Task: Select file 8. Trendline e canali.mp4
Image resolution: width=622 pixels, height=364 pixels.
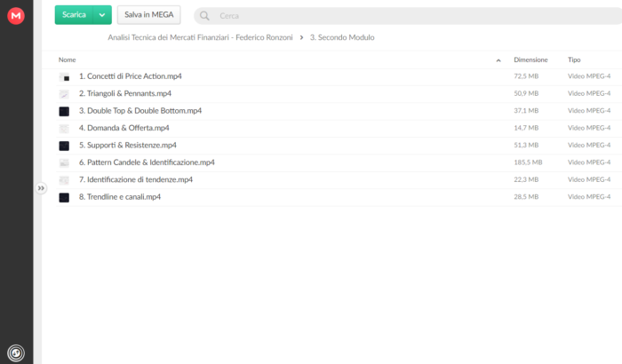Action: (120, 197)
